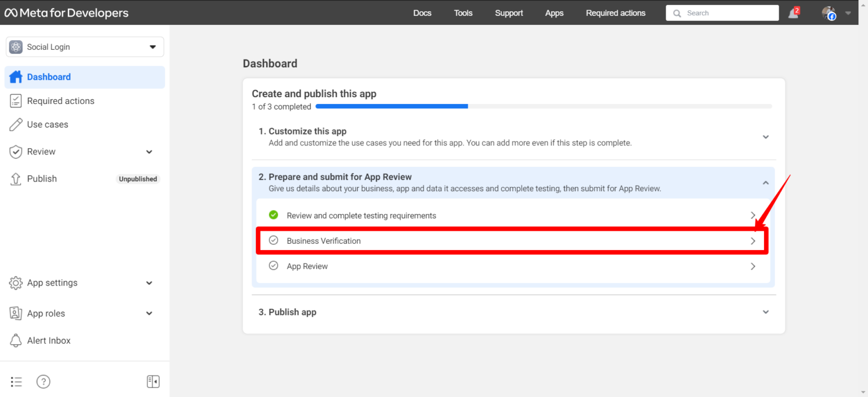
Task: Expand the Publish app step
Action: pos(766,312)
